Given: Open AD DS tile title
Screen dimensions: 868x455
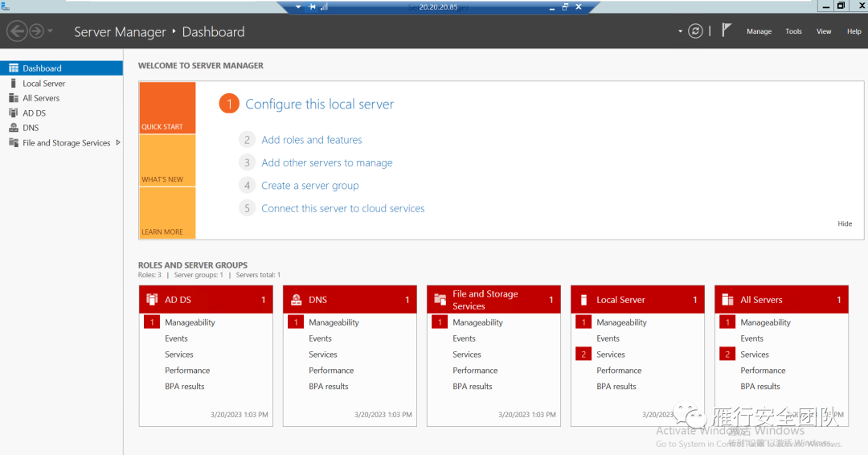Looking at the screenshot, I should click(x=178, y=300).
